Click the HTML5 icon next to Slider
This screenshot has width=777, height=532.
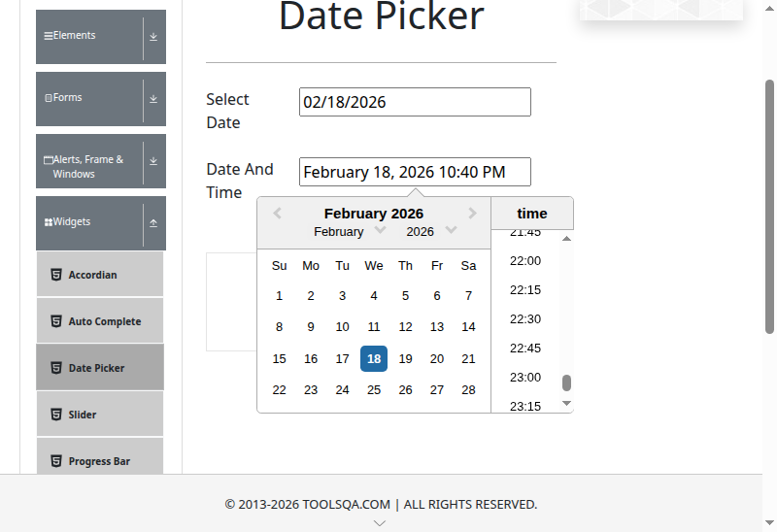[x=56, y=415]
